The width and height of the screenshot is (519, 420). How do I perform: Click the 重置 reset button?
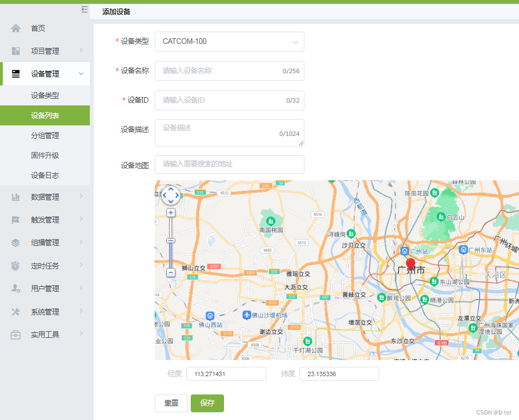171,403
